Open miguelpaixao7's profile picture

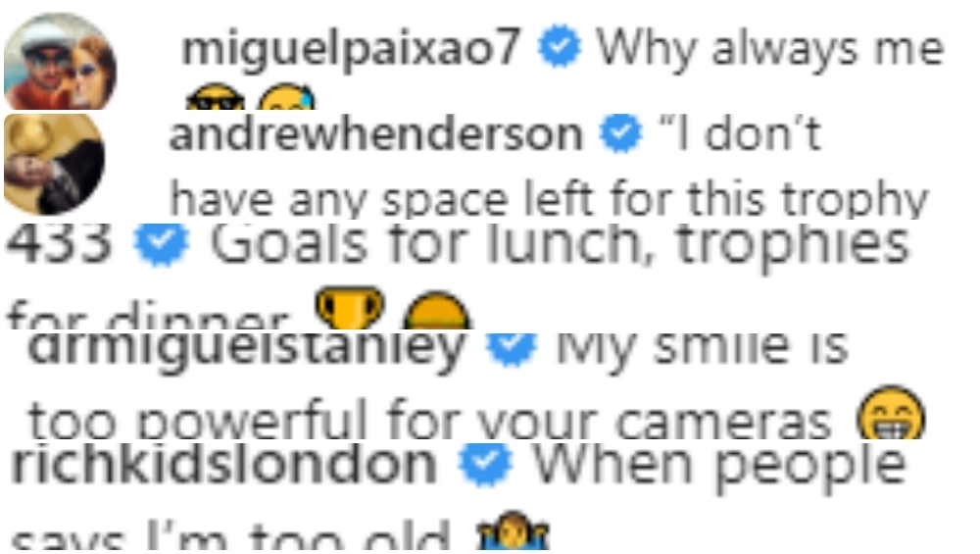coord(60,61)
